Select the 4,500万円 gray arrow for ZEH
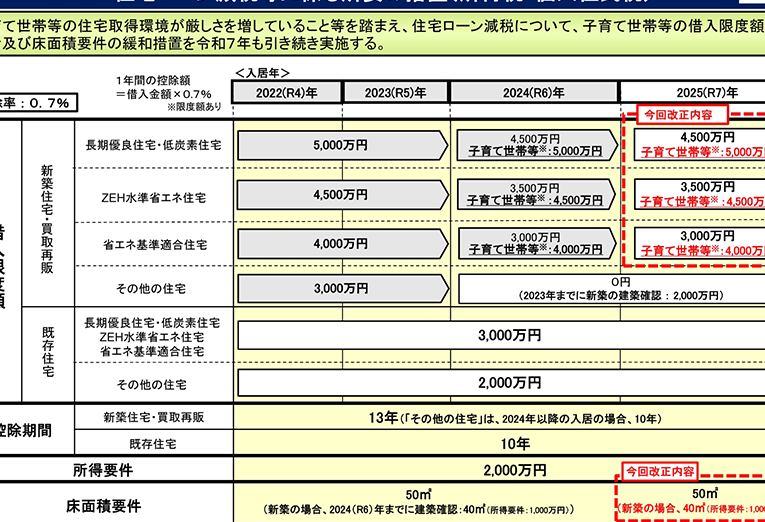 [x=342, y=195]
